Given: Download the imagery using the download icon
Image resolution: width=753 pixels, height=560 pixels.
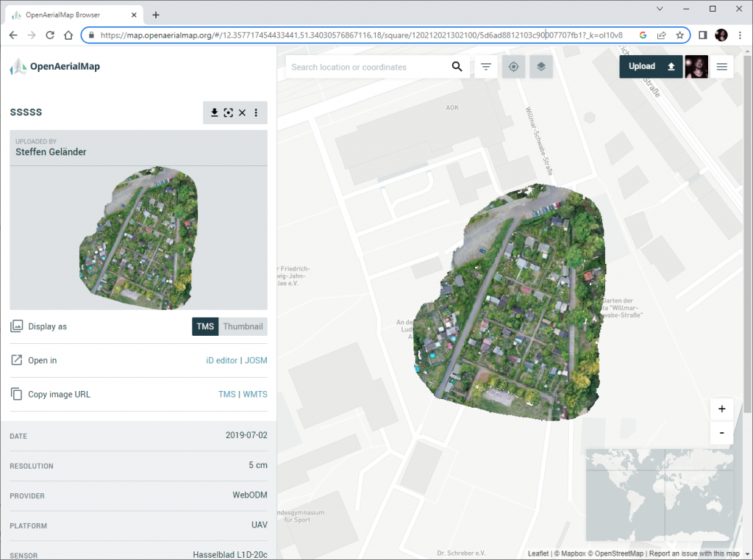Looking at the screenshot, I should [214, 112].
